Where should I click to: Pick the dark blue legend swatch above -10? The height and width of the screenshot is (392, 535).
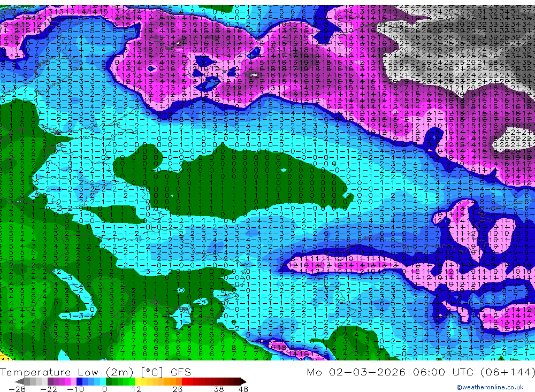coord(80,381)
